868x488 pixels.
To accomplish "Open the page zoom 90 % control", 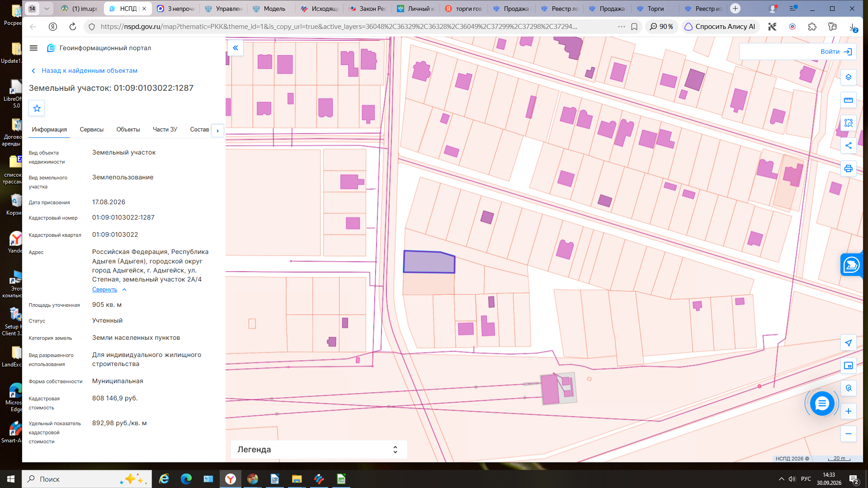I will point(661,27).
